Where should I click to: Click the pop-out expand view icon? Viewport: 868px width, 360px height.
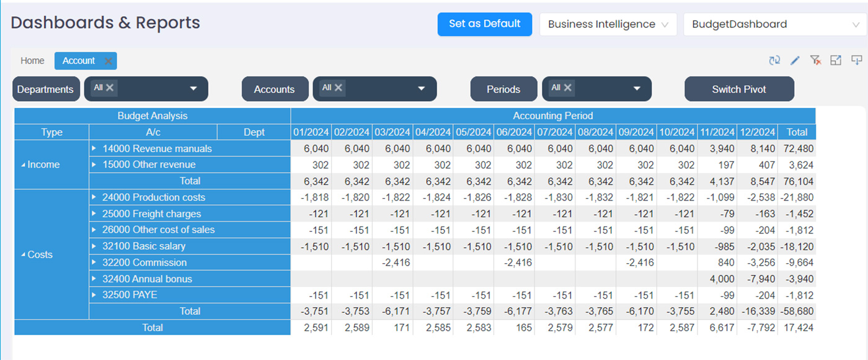[x=836, y=60]
